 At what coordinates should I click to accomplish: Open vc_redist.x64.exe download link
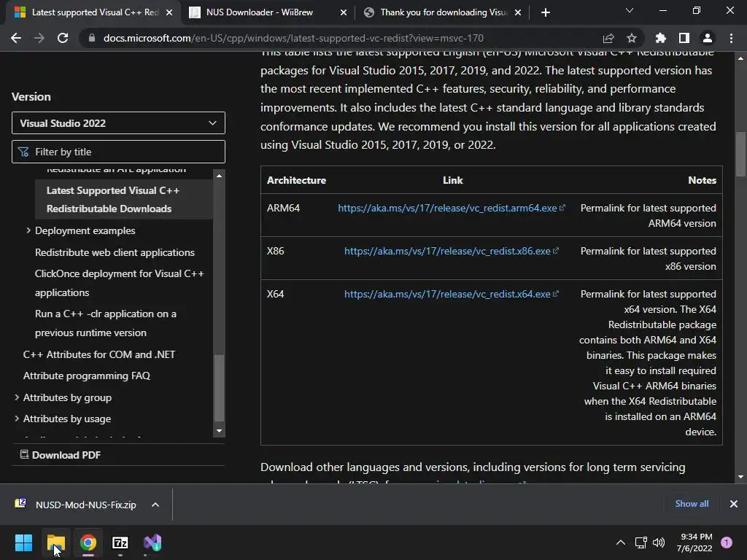click(451, 295)
